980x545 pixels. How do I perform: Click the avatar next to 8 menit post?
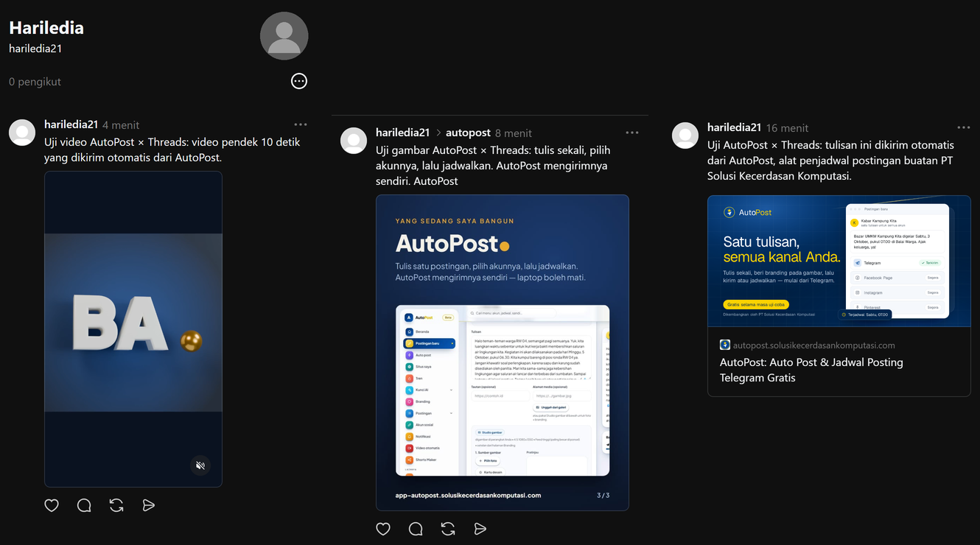pyautogui.click(x=354, y=141)
